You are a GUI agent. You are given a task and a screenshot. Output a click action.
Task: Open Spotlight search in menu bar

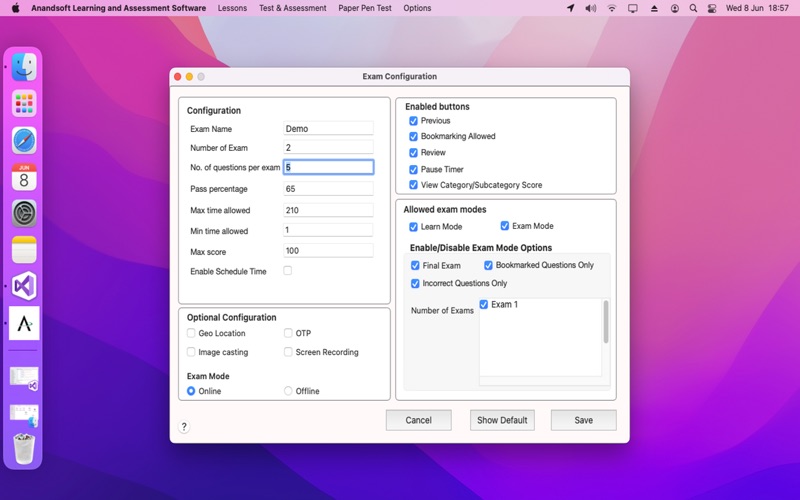tap(693, 8)
